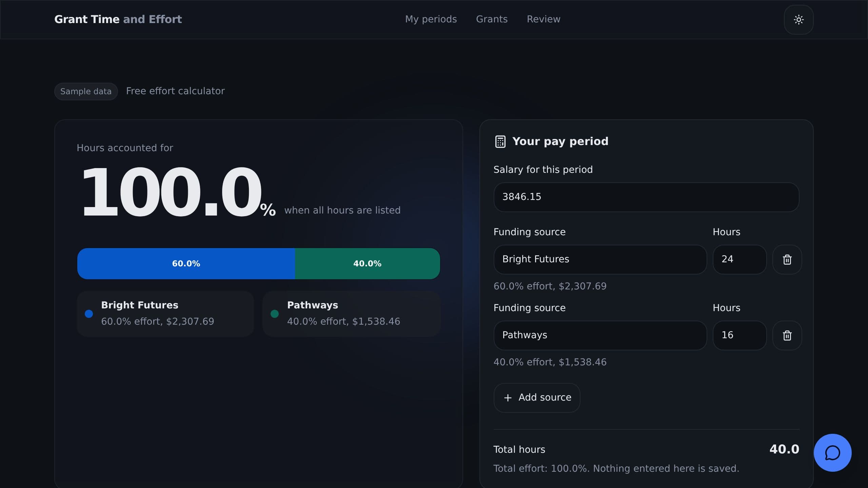Click the blue dot next to Bright Futures

pos(89,314)
